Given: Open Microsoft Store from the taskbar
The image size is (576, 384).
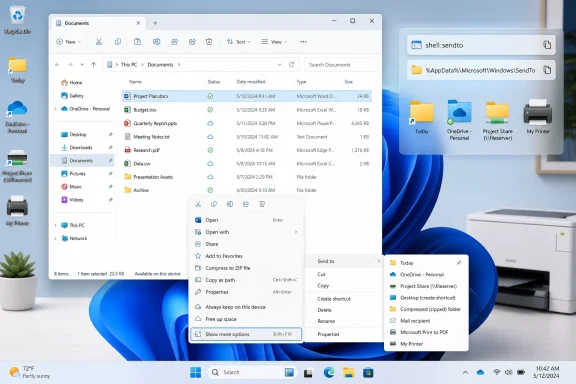Looking at the screenshot, I should pyautogui.click(x=368, y=373).
